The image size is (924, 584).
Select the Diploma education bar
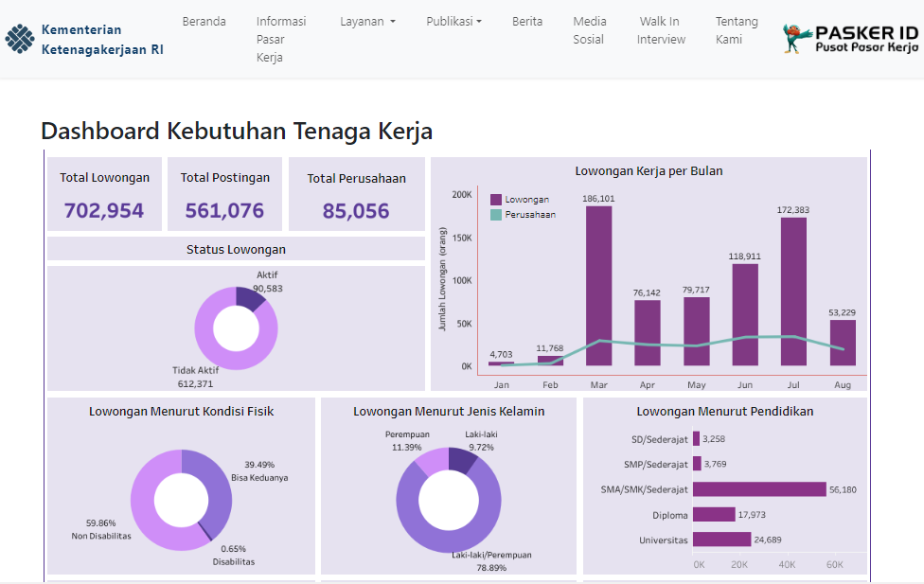pos(714,515)
